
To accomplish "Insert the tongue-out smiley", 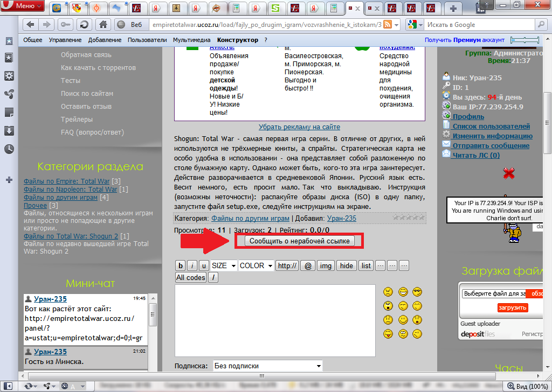I will click(388, 334).
